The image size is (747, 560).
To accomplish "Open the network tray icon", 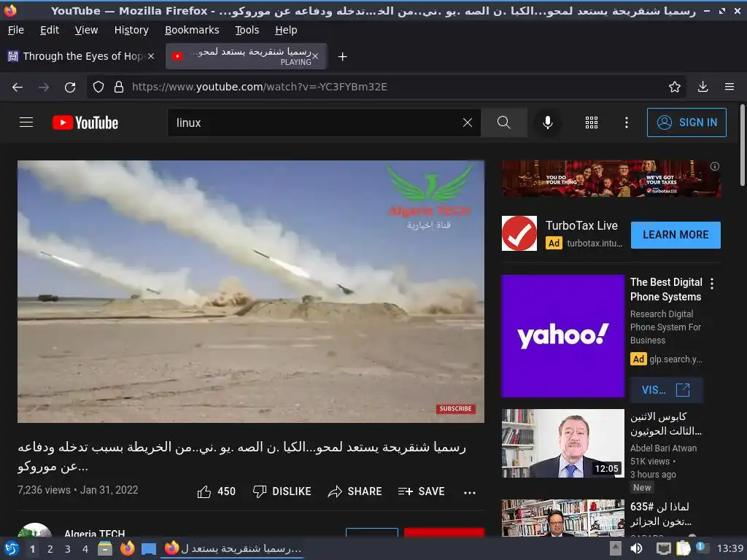I will (664, 548).
